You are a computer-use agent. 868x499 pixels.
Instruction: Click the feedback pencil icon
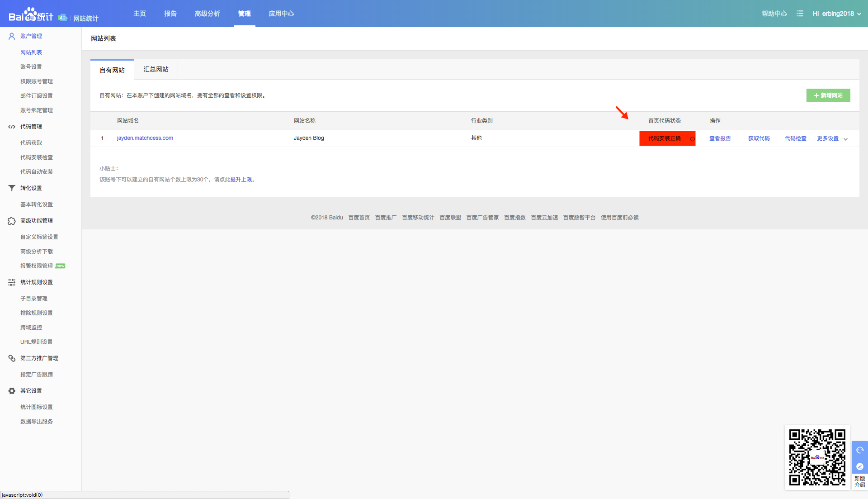tap(859, 466)
